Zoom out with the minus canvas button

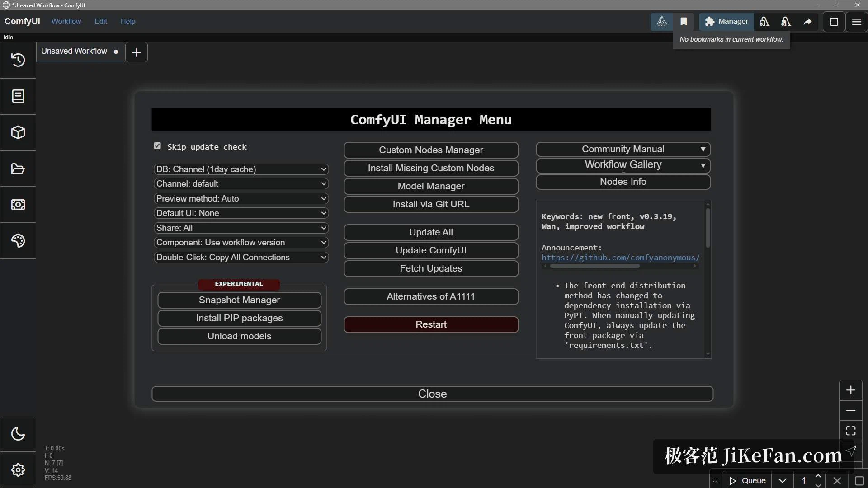tap(851, 411)
